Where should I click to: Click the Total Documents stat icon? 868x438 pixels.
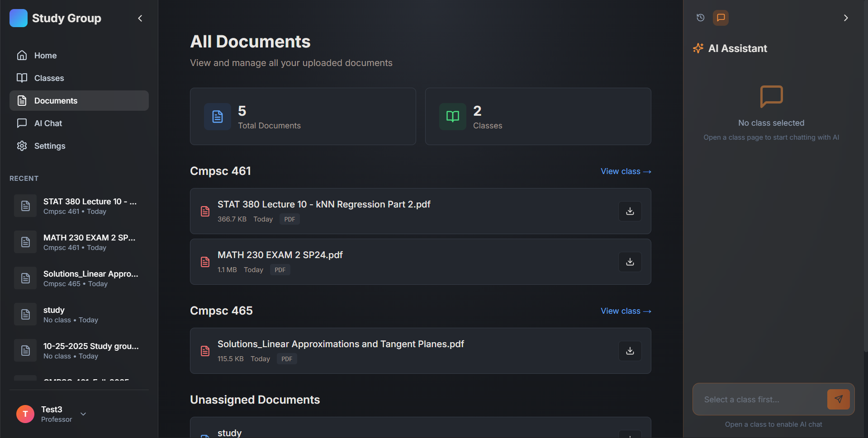218,117
